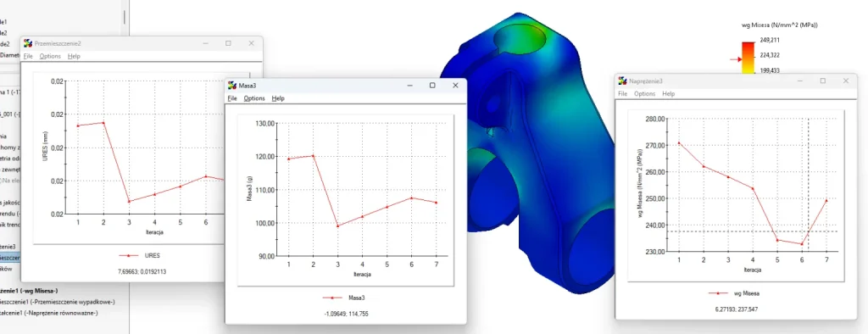Image resolution: width=868 pixels, height=334 pixels.
Task: Click the Naprężenie3 window title bar icon
Action: pos(623,81)
